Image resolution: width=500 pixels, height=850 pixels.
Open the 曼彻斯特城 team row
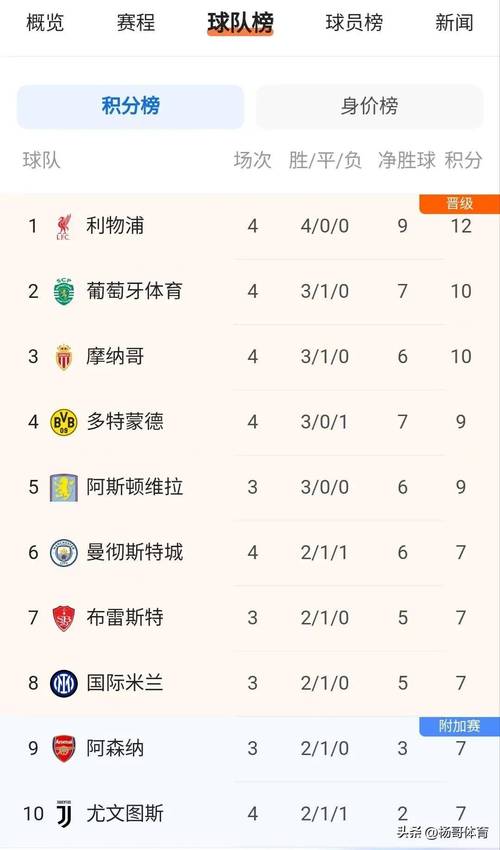point(250,553)
